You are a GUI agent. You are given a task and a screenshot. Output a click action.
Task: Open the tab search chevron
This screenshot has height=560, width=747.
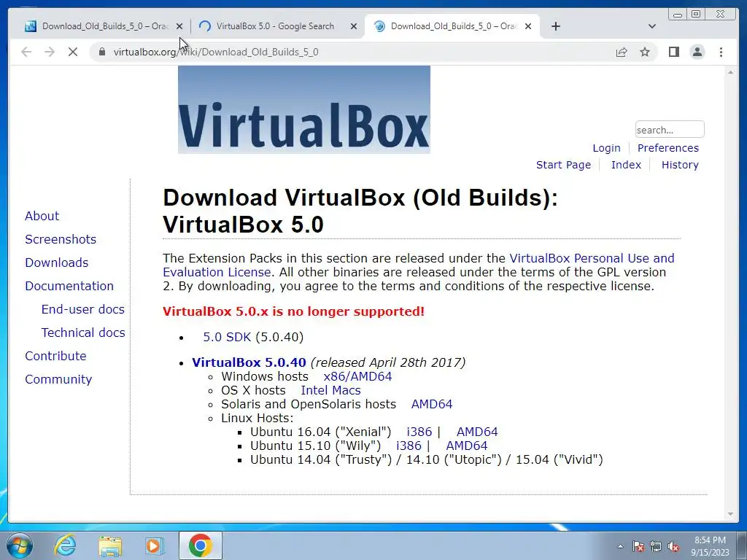[652, 26]
